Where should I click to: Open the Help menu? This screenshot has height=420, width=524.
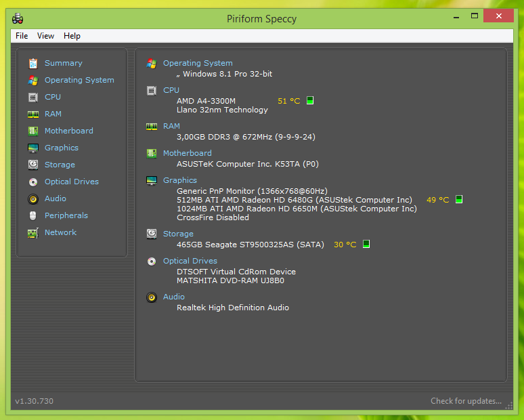[72, 36]
